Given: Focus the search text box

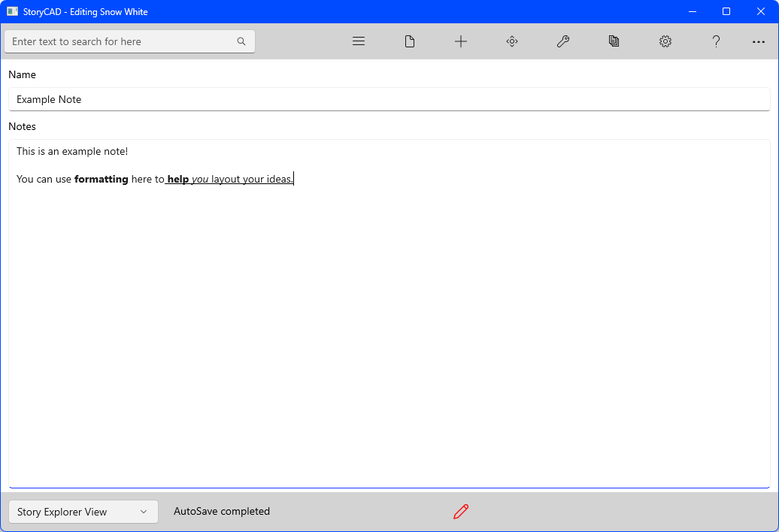Looking at the screenshot, I should 120,41.
